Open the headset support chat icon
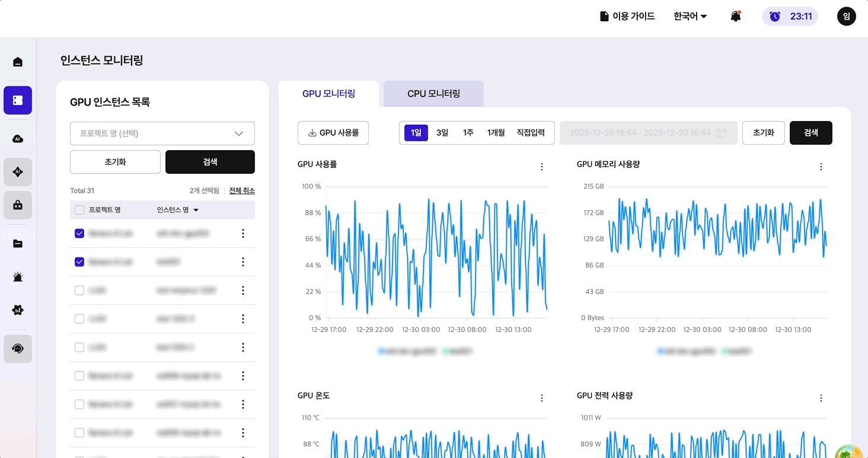Viewport: 868px width, 458px height. tap(18, 349)
